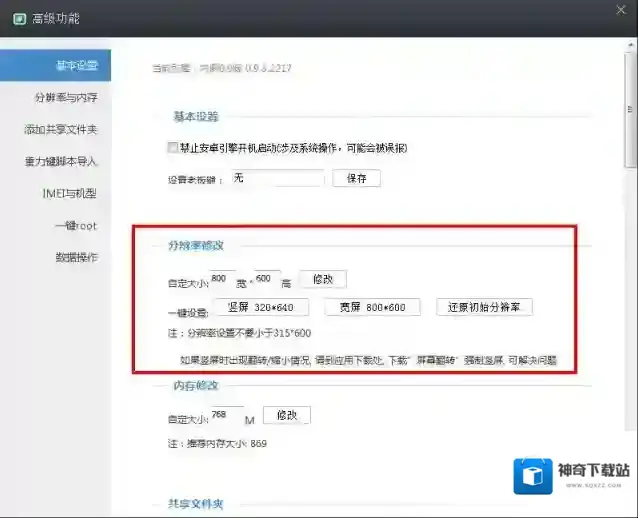Image resolution: width=638 pixels, height=518 pixels.
Task: Click the height field showing 600
Action: [x=267, y=280]
